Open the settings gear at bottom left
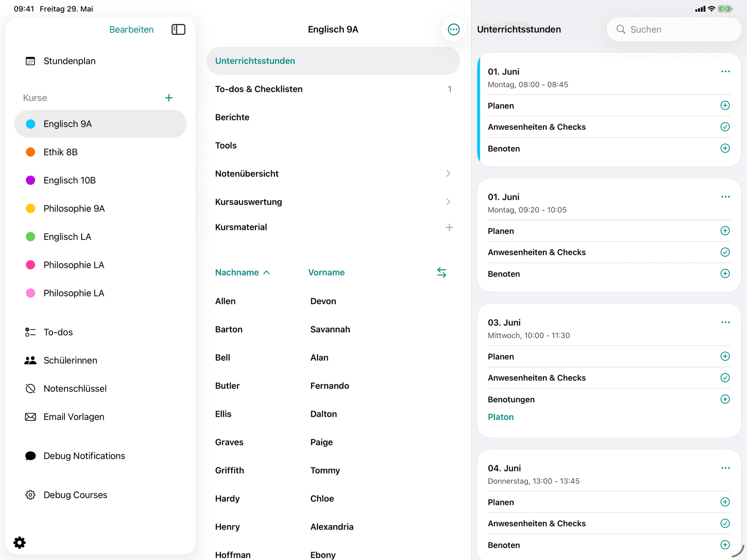The image size is (747, 560). pos(20,542)
